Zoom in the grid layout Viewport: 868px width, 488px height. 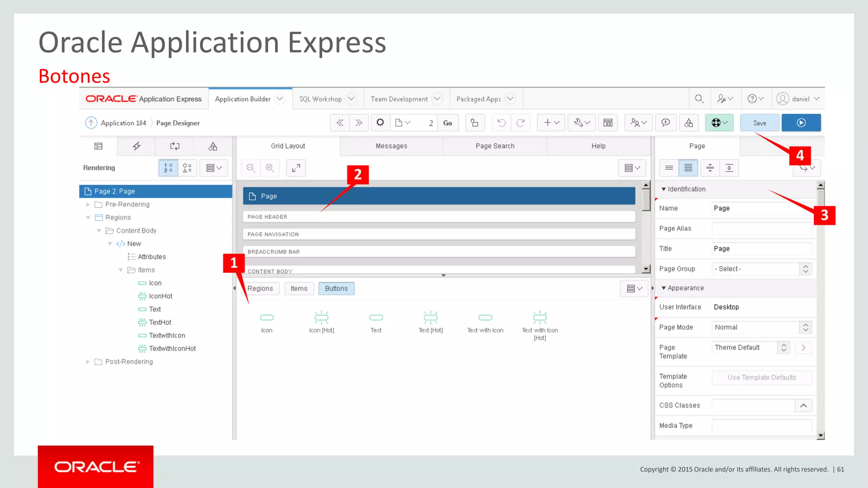pyautogui.click(x=270, y=168)
